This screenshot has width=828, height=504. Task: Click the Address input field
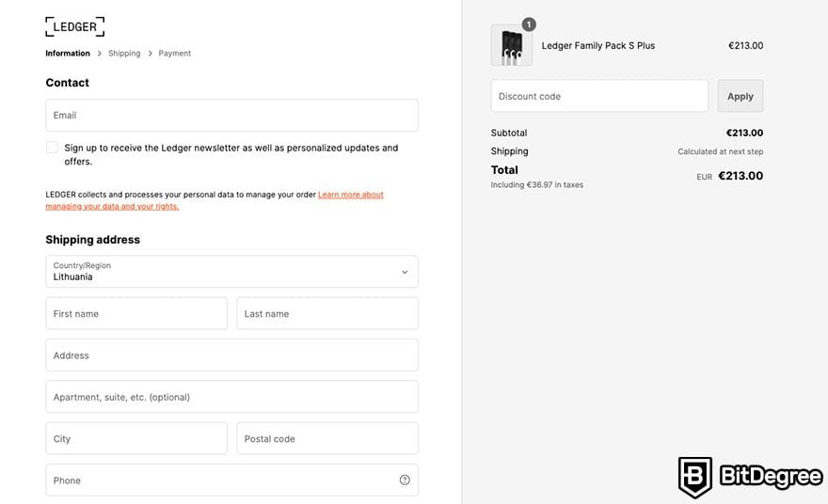(231, 355)
